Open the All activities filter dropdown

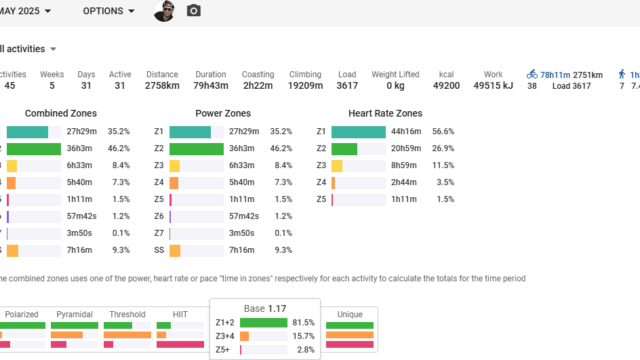[28, 49]
